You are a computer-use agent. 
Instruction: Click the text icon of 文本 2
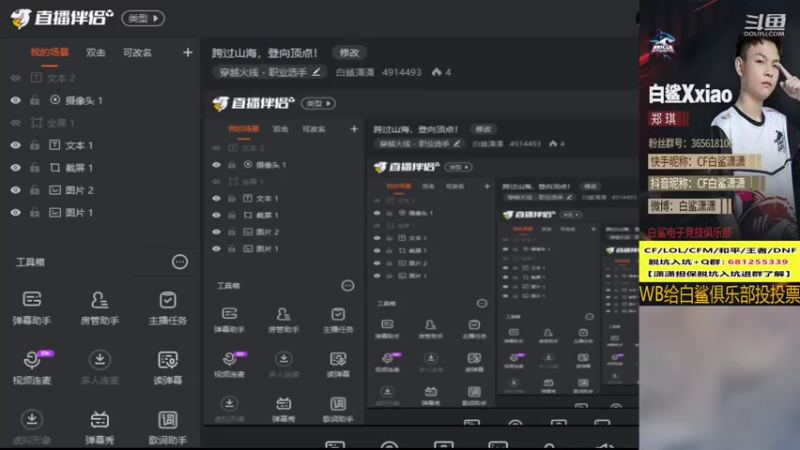tap(36, 78)
